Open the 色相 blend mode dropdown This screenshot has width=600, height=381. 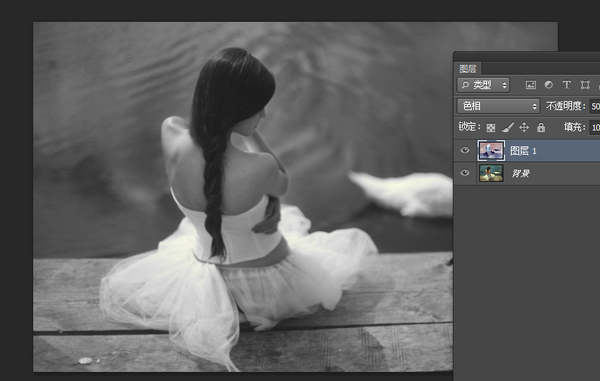click(498, 106)
